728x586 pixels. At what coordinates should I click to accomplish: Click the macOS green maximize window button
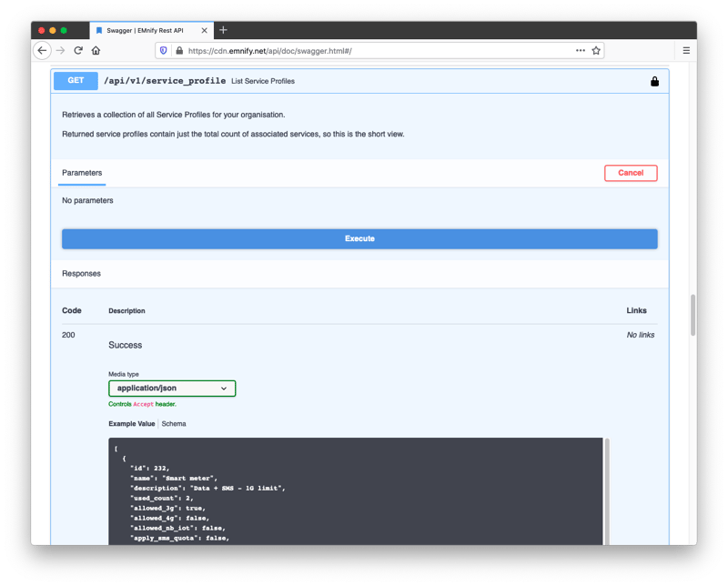pos(64,30)
